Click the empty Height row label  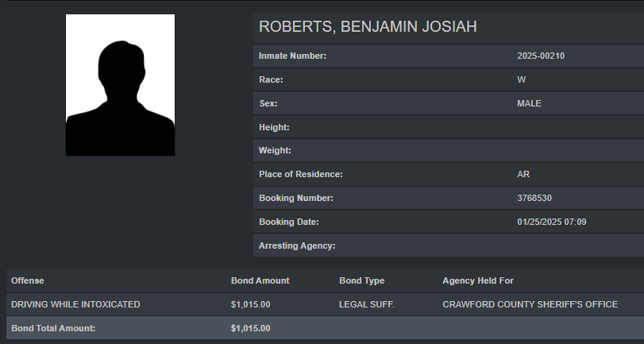coord(274,127)
